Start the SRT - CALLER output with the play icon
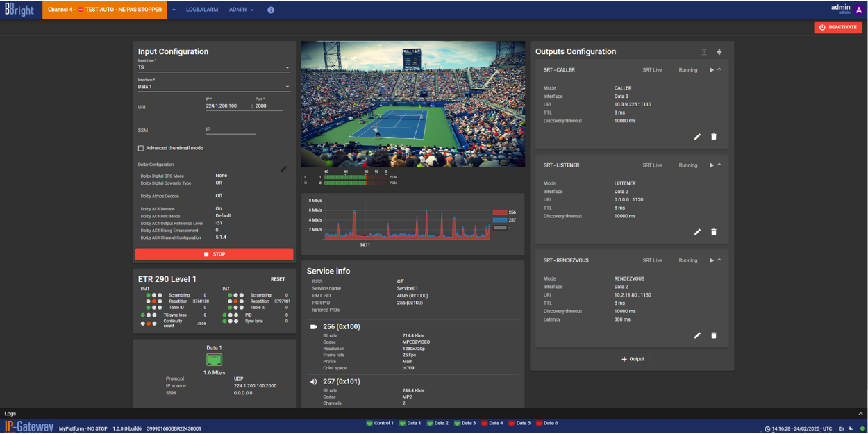This screenshot has height=434, width=868. [711, 70]
